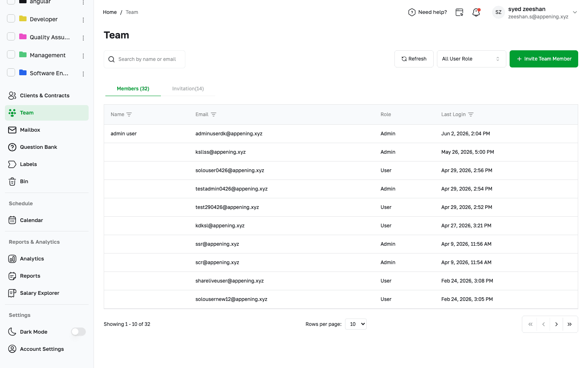Go to Home in the breadcrumb
This screenshot has width=588, height=368.
[110, 12]
